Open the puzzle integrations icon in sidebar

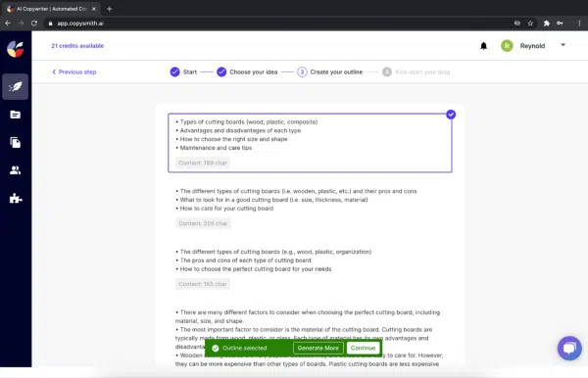[x=16, y=198]
